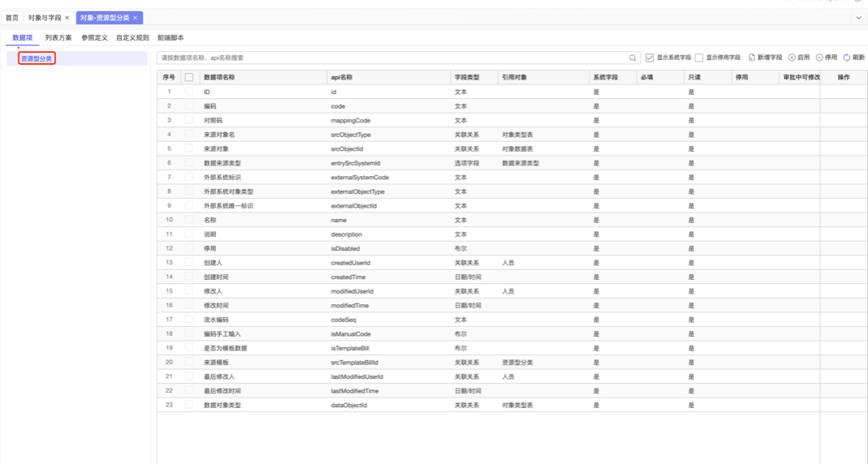The height and width of the screenshot is (464, 868).
Task: Click the 启用 enable icon
Action: tap(792, 58)
